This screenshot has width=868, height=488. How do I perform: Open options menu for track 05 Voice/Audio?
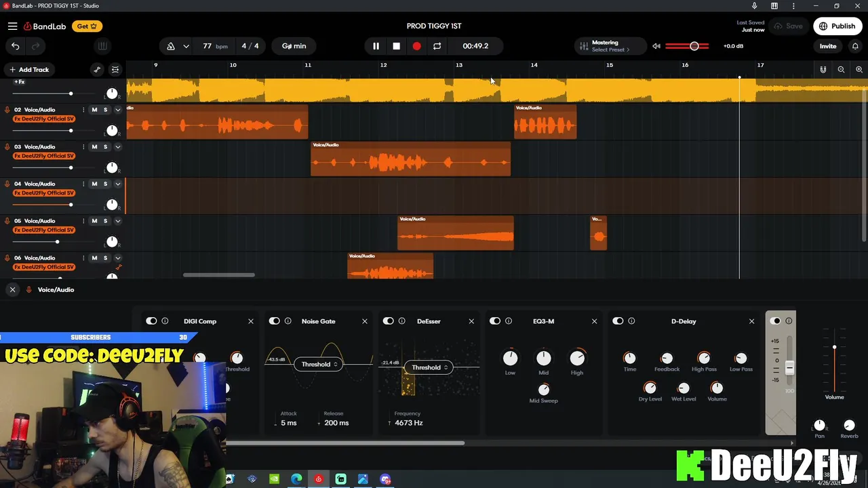click(x=83, y=221)
